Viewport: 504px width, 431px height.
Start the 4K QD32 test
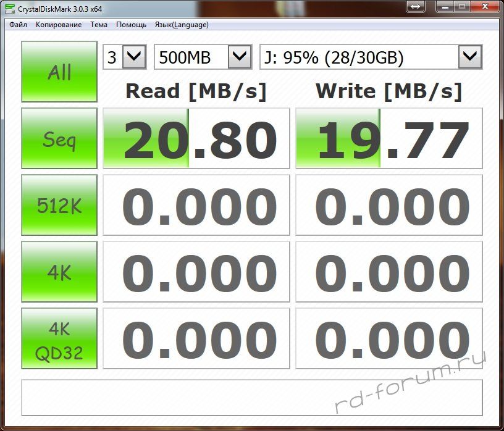point(59,338)
